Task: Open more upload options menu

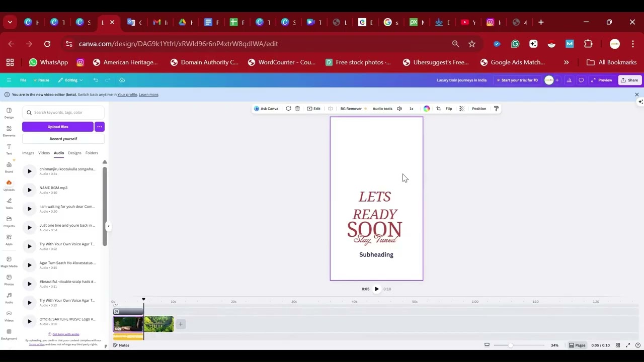Action: [x=100, y=127]
